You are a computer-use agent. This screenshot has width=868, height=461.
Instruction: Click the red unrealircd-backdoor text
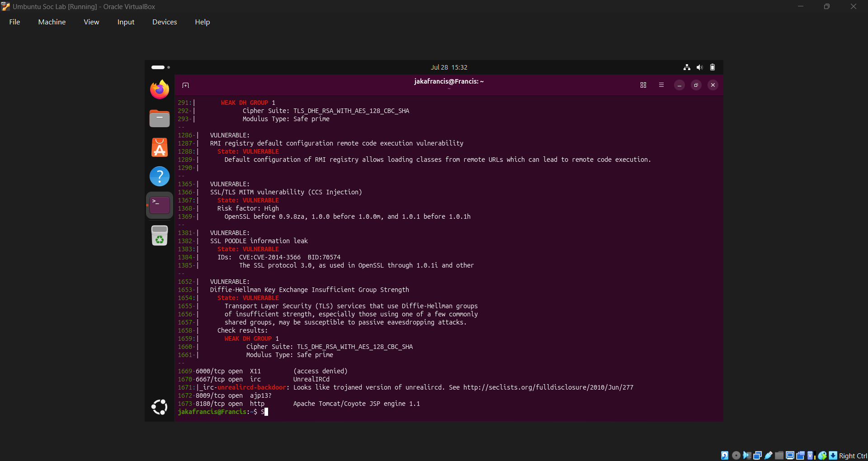[252, 387]
